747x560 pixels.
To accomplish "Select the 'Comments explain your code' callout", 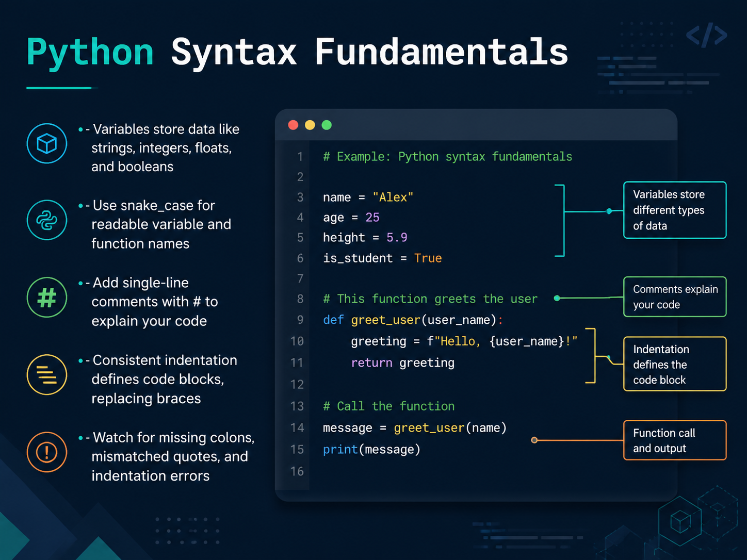I will [675, 297].
